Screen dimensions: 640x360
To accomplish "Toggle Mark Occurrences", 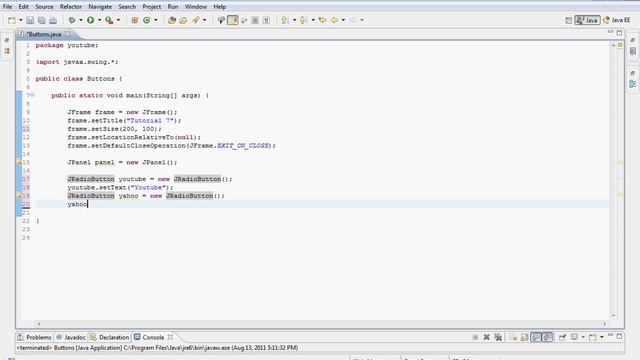I will coord(233,20).
